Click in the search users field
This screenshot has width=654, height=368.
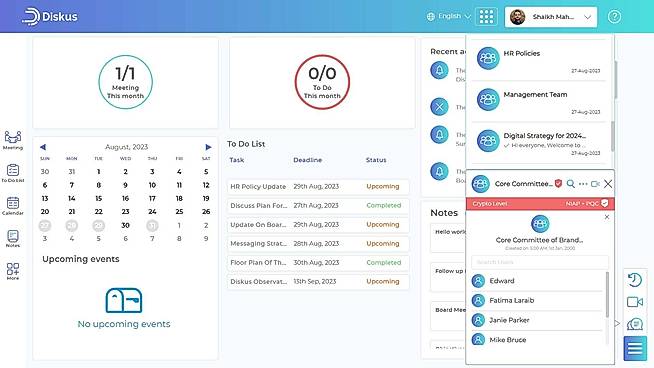tap(540, 262)
